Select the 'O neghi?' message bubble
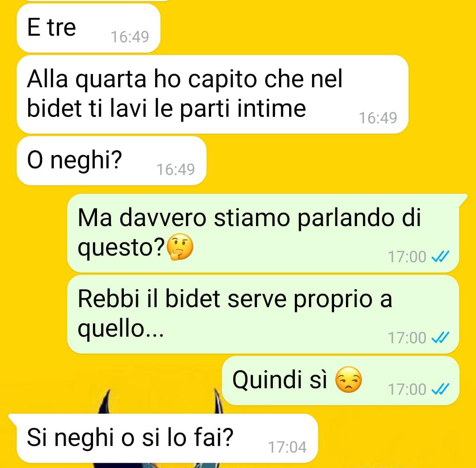The image size is (476, 468). pyautogui.click(x=112, y=160)
